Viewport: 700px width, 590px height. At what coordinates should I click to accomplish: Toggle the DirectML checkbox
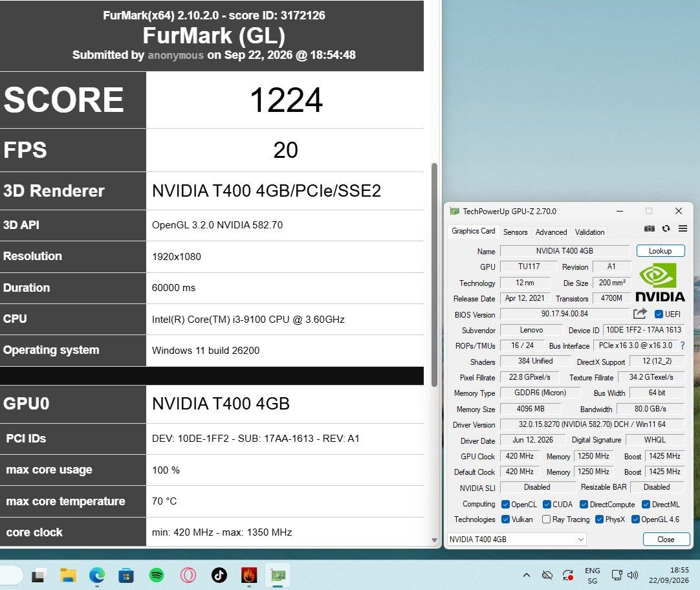pos(646,505)
